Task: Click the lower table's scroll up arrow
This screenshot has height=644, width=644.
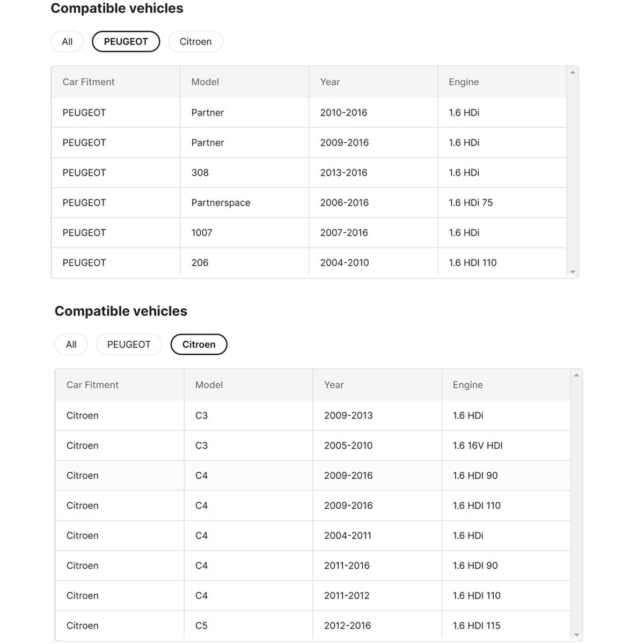Action: [576, 375]
